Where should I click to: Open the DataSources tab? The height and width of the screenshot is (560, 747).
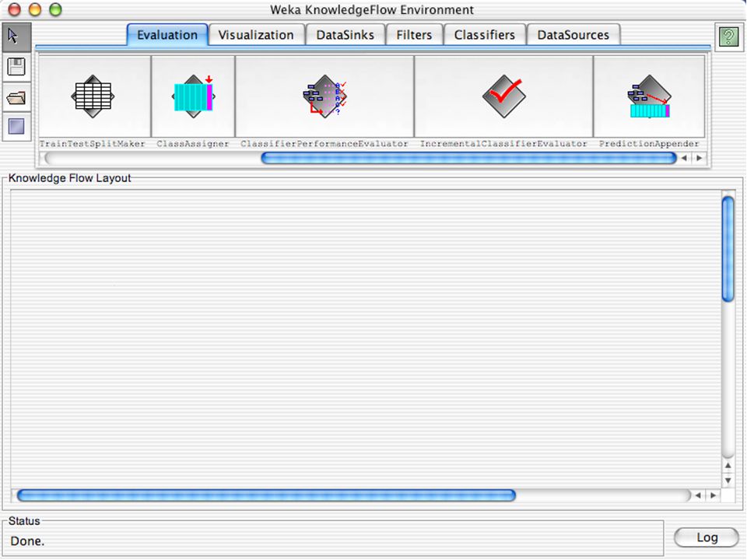click(x=573, y=35)
